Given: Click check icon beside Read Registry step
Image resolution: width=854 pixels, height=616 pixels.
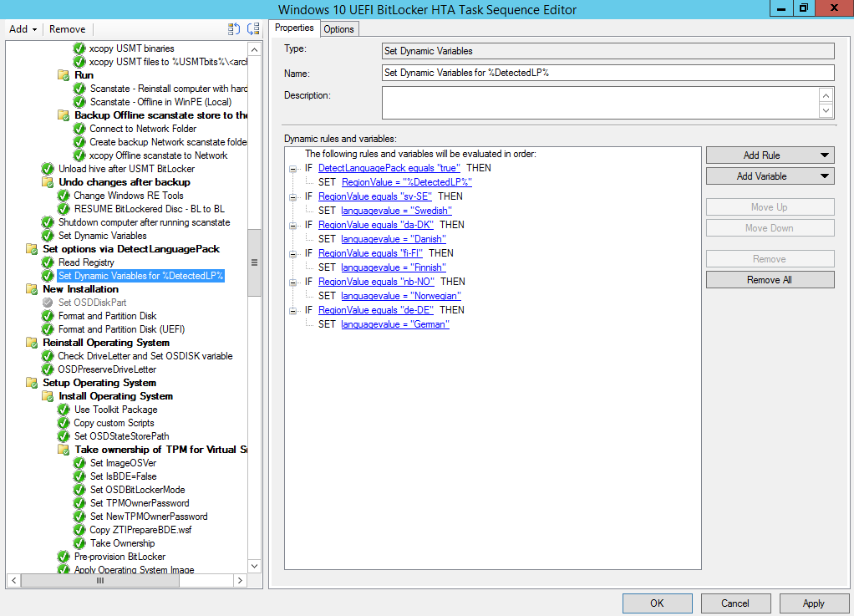Looking at the screenshot, I should 48,262.
